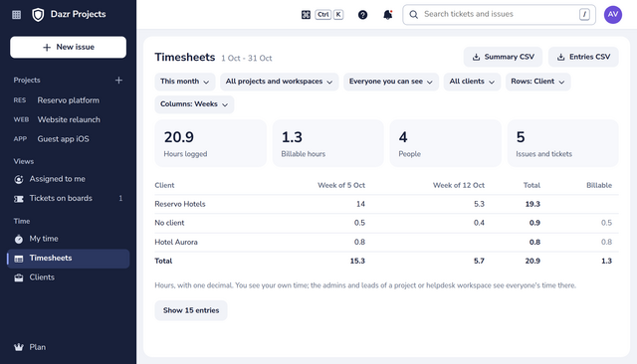This screenshot has width=637, height=364.
Task: Click the Hotel Aurora row label
Action: pyautogui.click(x=176, y=243)
